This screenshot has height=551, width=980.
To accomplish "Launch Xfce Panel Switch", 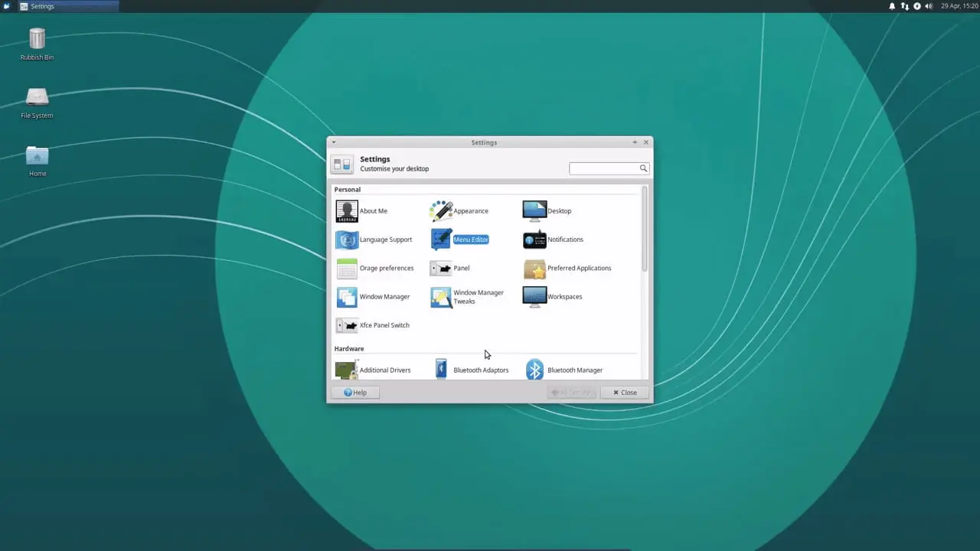I will coord(374,325).
